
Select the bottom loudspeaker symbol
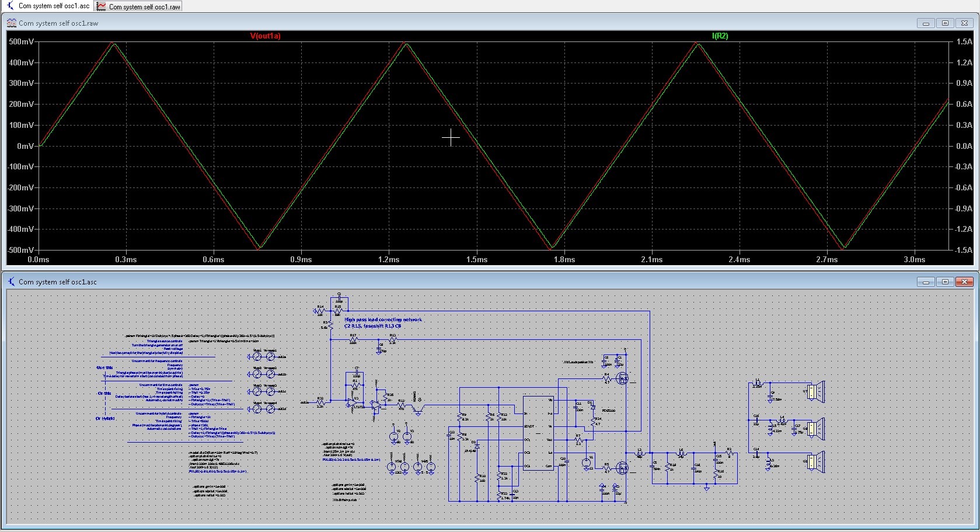coord(815,462)
